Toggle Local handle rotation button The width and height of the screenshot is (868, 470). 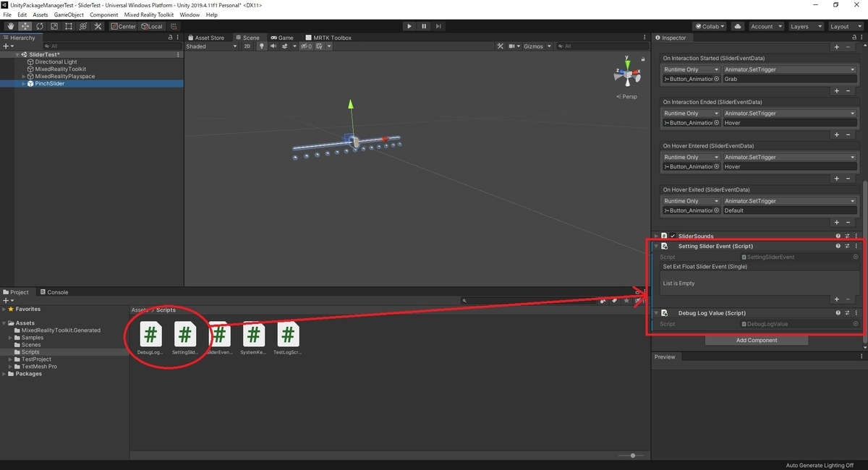click(152, 26)
